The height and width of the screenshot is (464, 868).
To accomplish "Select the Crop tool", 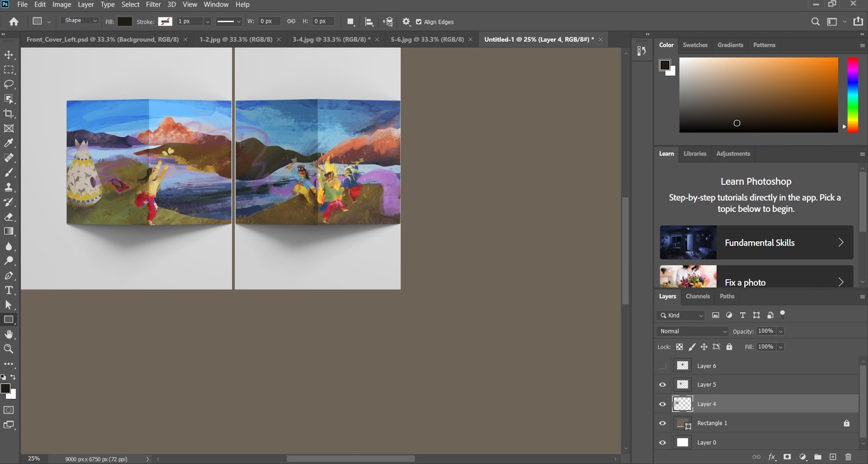I will [x=9, y=113].
